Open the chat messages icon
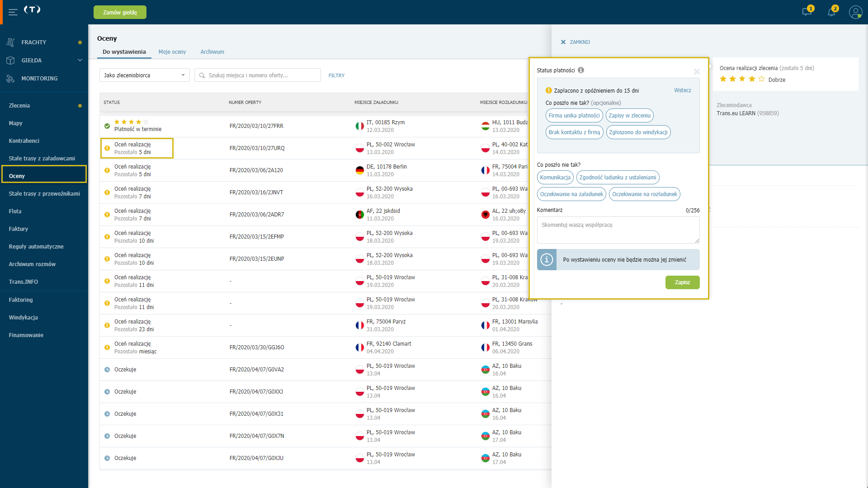868x488 pixels. point(807,12)
